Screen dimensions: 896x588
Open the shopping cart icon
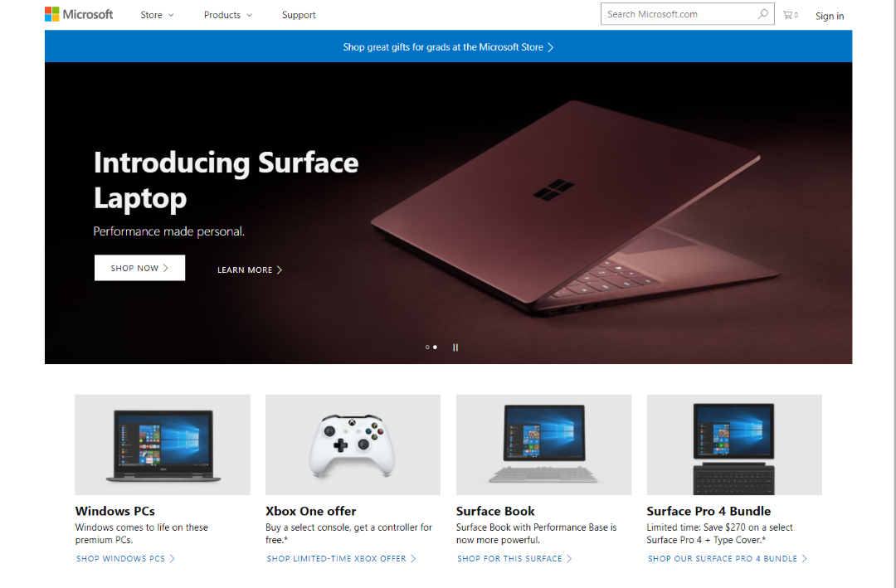tap(791, 15)
